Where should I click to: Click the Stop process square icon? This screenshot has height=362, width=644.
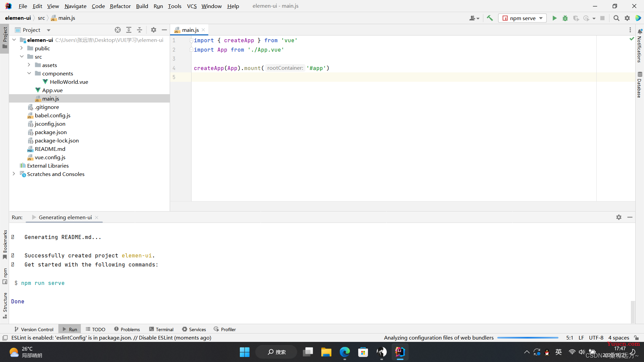[602, 18]
